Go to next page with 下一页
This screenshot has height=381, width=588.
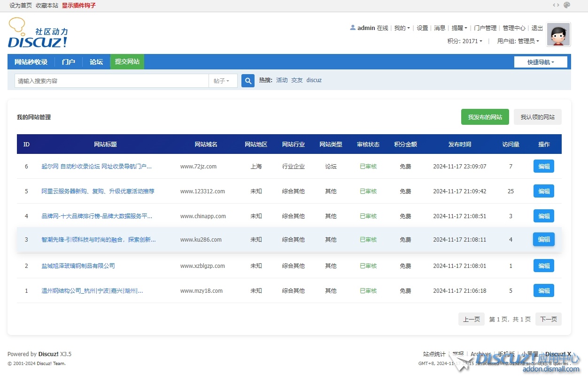click(x=548, y=320)
